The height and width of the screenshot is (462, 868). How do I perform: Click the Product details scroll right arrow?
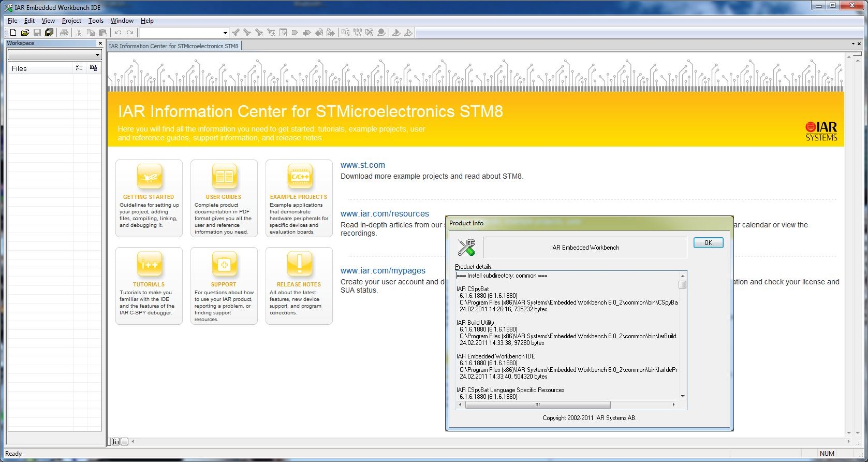pyautogui.click(x=673, y=405)
